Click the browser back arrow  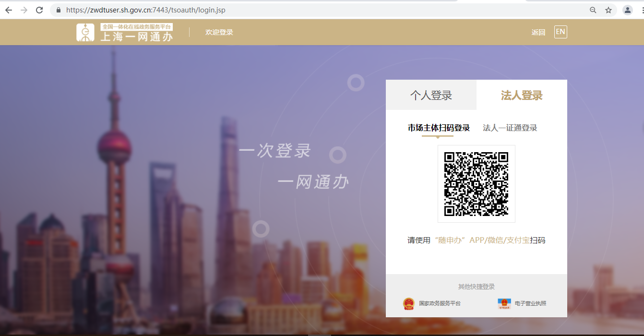[9, 10]
